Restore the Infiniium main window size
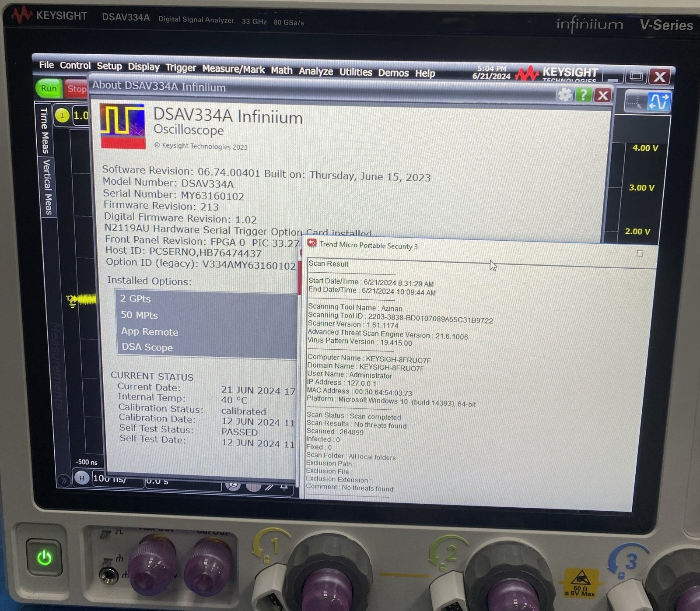700x611 pixels. point(636,77)
